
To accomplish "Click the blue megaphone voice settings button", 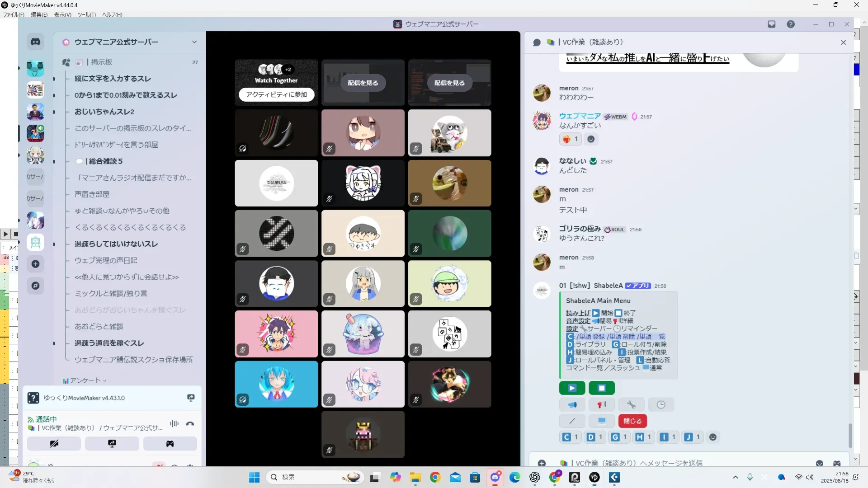I will click(572, 404).
